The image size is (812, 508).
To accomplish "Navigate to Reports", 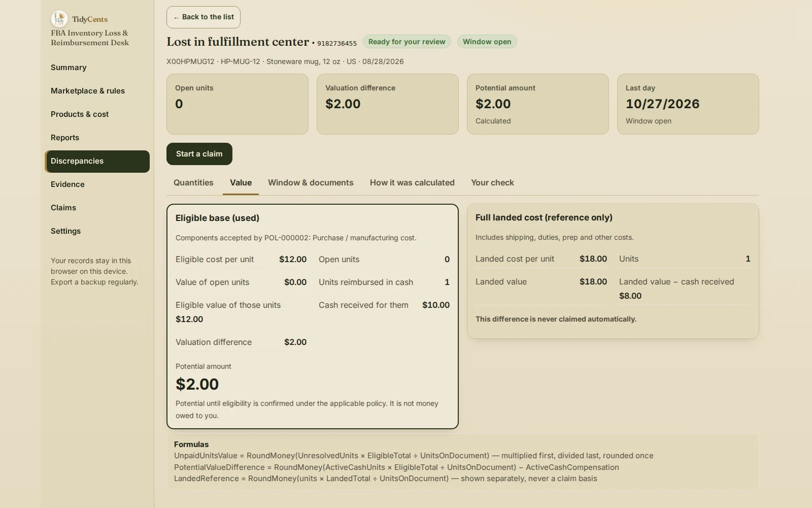I will coord(97,138).
